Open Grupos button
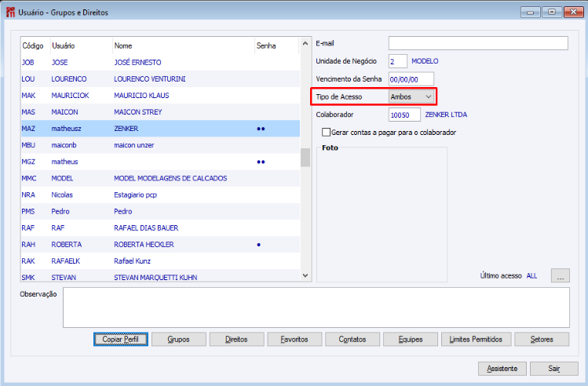Screen dimensions: 588x386 178,339
